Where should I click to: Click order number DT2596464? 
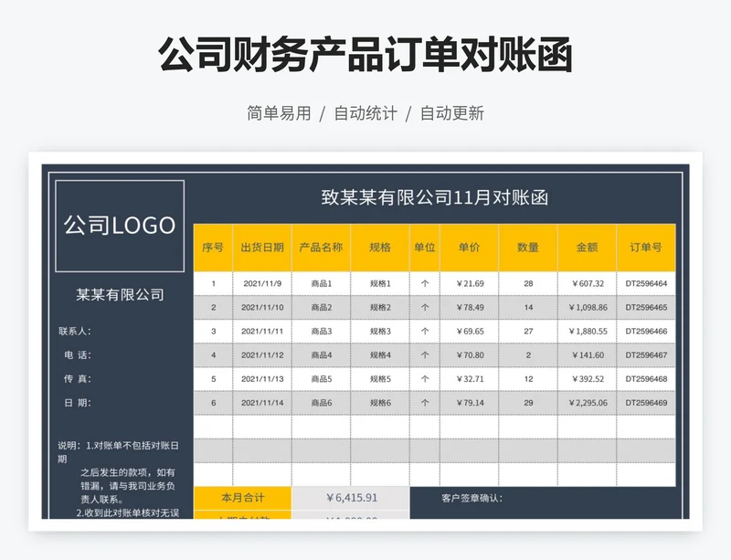click(646, 283)
